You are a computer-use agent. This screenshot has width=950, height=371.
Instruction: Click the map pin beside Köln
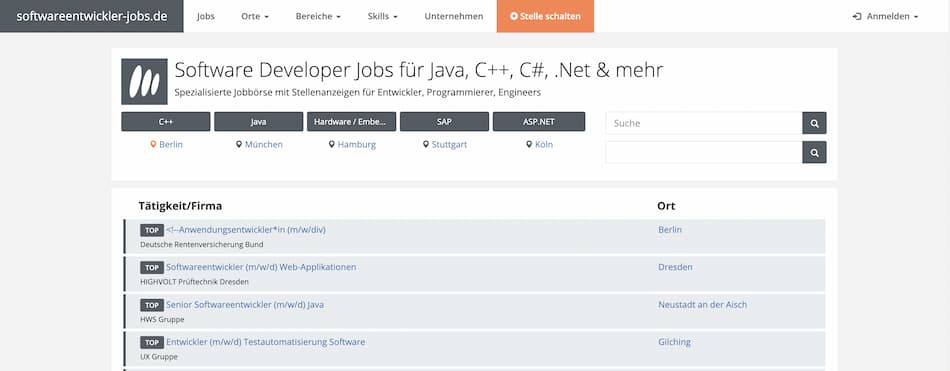click(x=530, y=144)
